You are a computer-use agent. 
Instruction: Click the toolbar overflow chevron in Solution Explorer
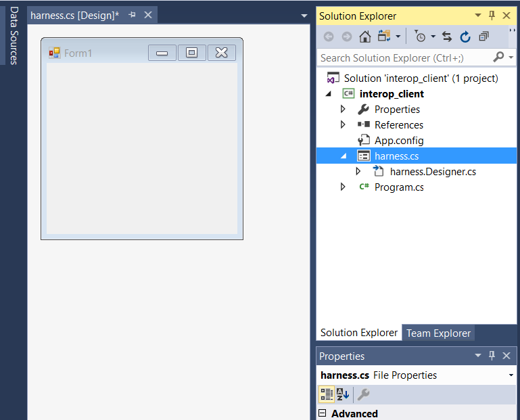[x=513, y=30]
